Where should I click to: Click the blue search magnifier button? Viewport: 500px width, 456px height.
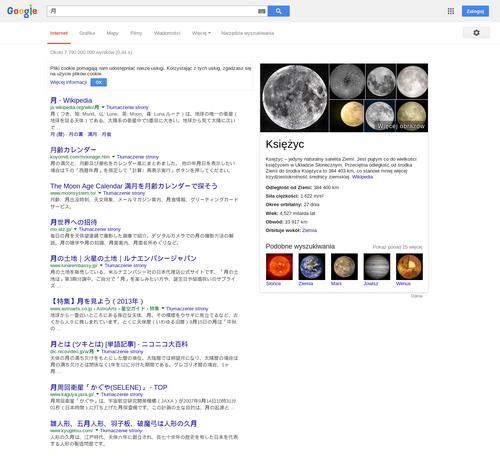279,11
